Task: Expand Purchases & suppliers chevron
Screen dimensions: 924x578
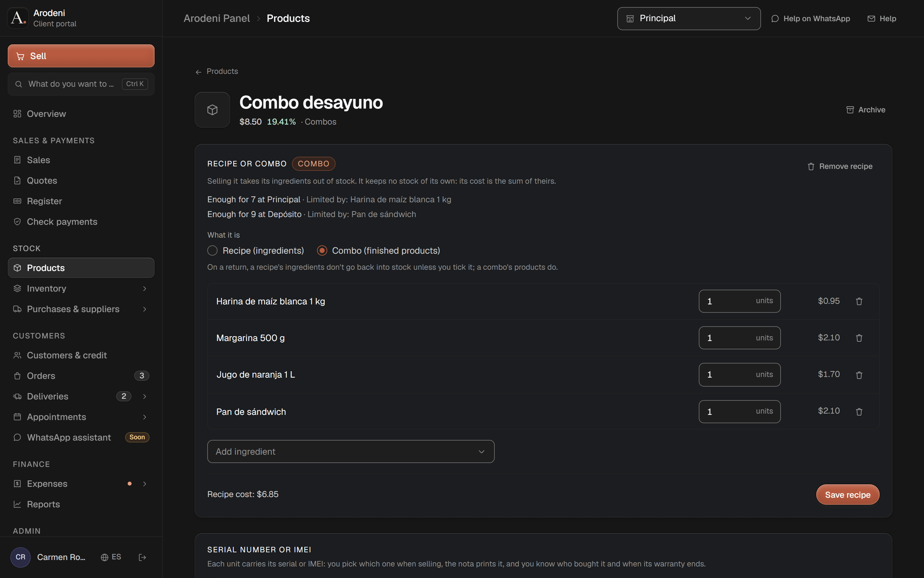Action: tap(144, 309)
